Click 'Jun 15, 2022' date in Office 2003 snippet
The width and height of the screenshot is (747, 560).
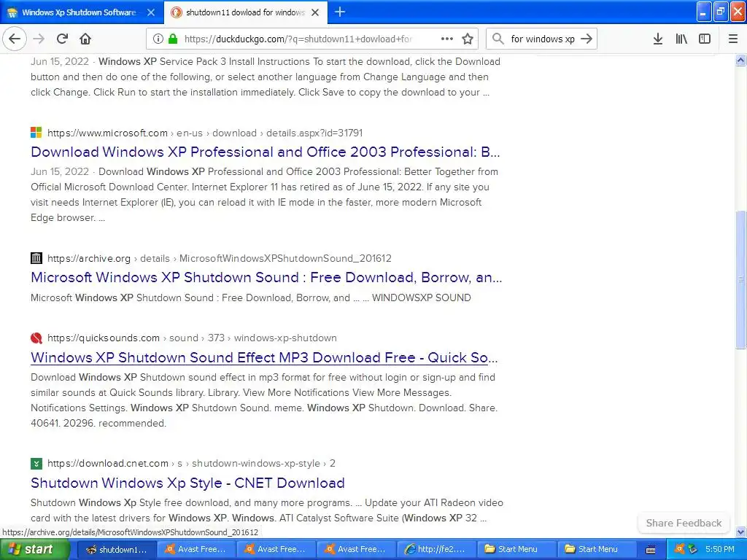[x=60, y=171]
